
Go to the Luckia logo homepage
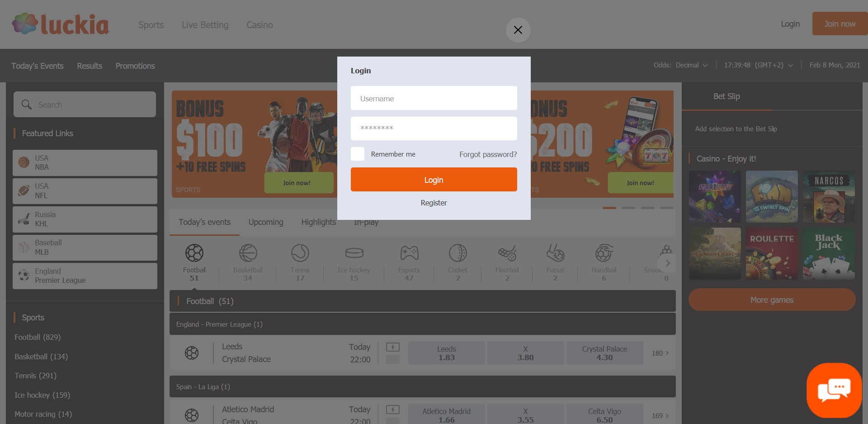coord(61,24)
